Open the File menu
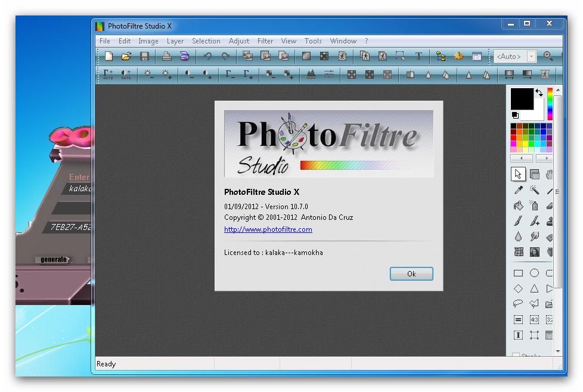The width and height of the screenshot is (583, 392). 104,41
